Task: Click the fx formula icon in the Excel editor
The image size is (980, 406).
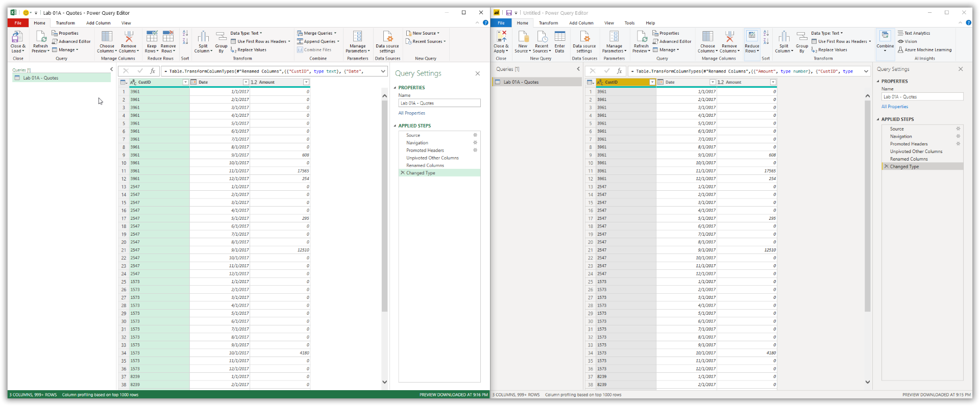Action: (152, 71)
